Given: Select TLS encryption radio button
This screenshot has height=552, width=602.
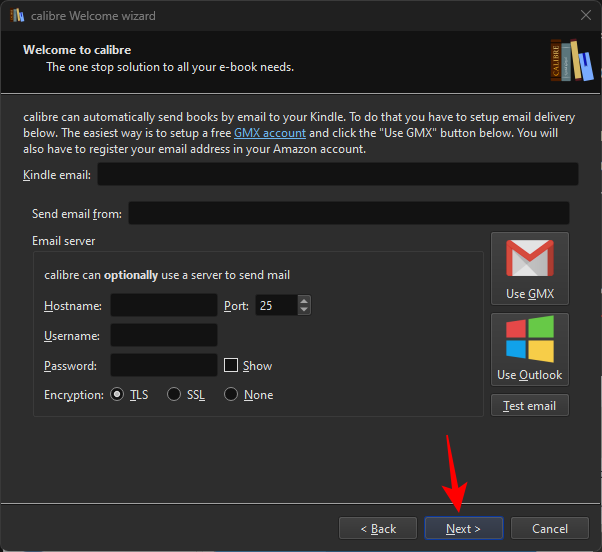Looking at the screenshot, I should 117,395.
